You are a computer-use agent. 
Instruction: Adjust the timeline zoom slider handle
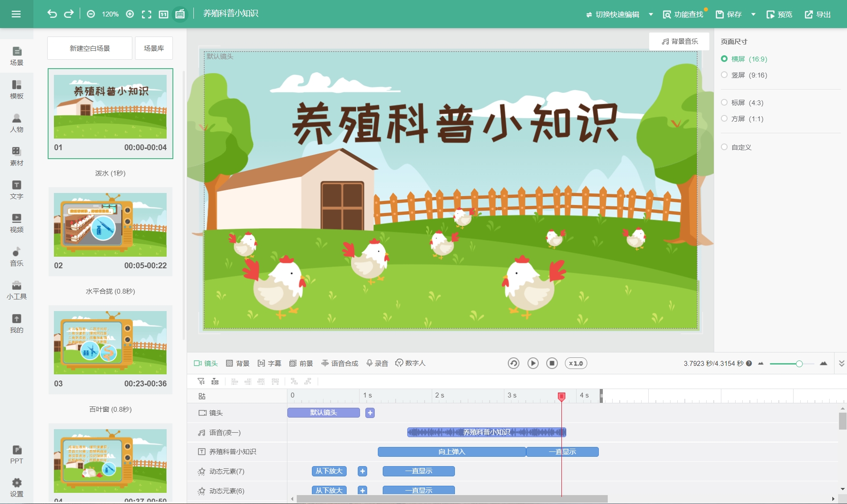coord(799,364)
